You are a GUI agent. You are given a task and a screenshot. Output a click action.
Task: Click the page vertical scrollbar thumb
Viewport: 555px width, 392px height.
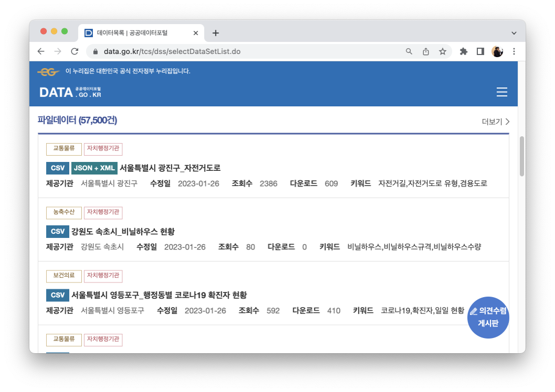tap(522, 156)
